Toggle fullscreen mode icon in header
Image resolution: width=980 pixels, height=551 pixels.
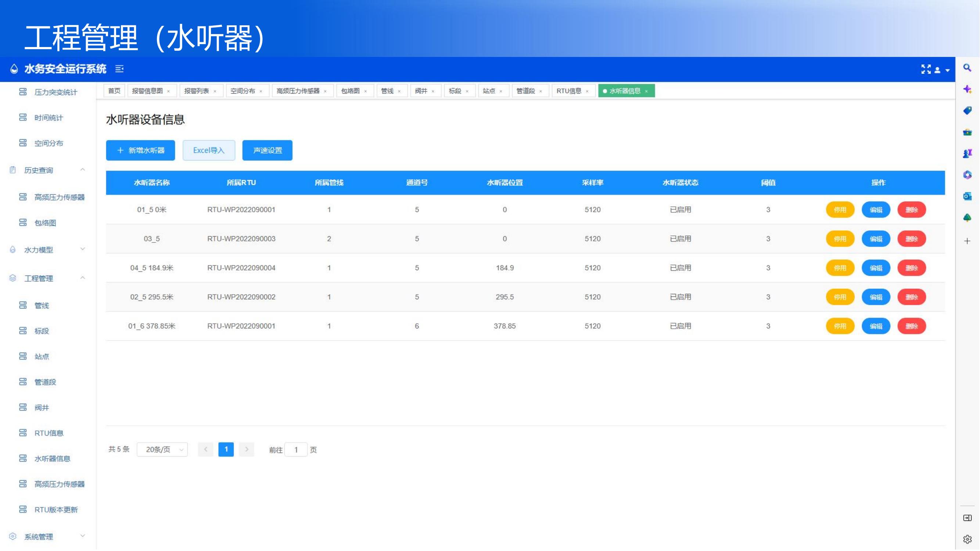926,69
